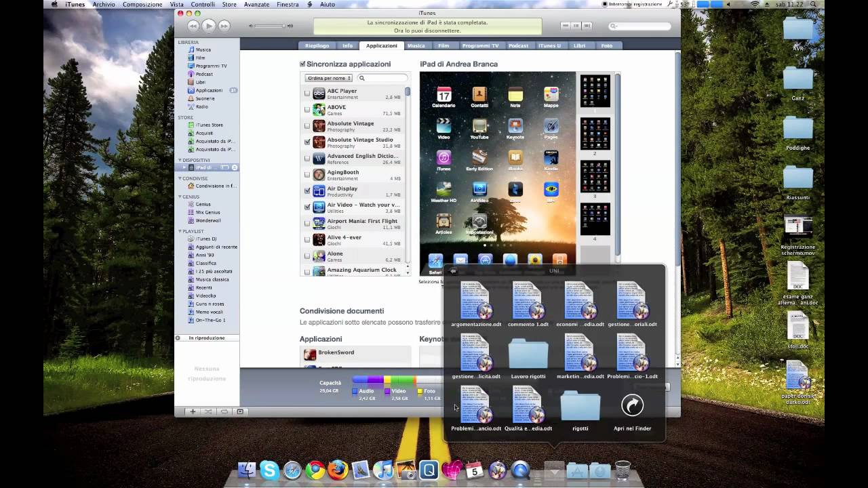Open Guns n roses playlist

coord(210,304)
